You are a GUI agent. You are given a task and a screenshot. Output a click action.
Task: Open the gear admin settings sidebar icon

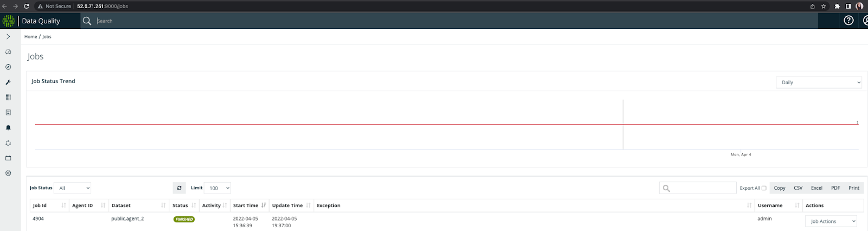pyautogui.click(x=8, y=173)
